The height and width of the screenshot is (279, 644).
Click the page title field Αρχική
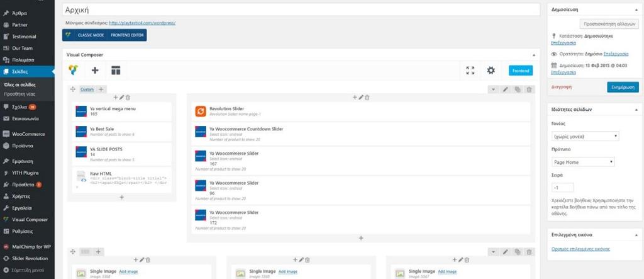pyautogui.click(x=301, y=10)
